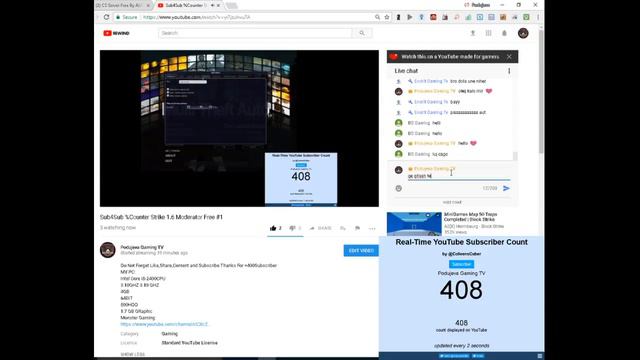The width and height of the screenshot is (640, 360).
Task: Close the Sub4Sub YouTube tab
Action: [218, 5]
